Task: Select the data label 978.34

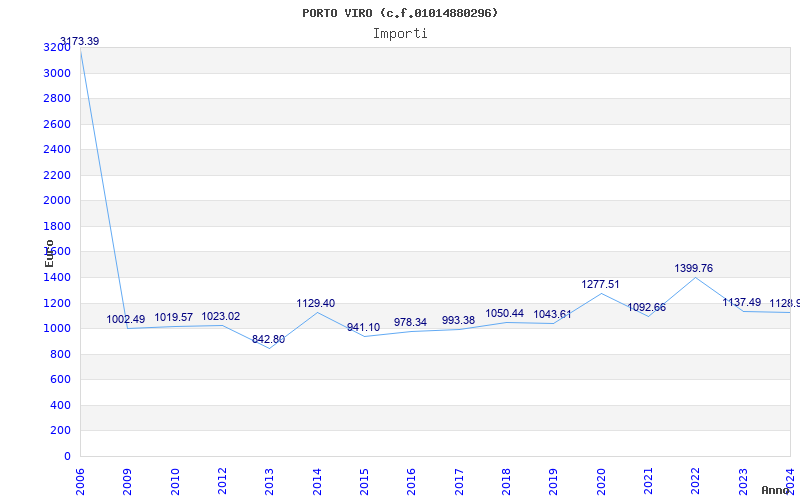Action: (410, 322)
